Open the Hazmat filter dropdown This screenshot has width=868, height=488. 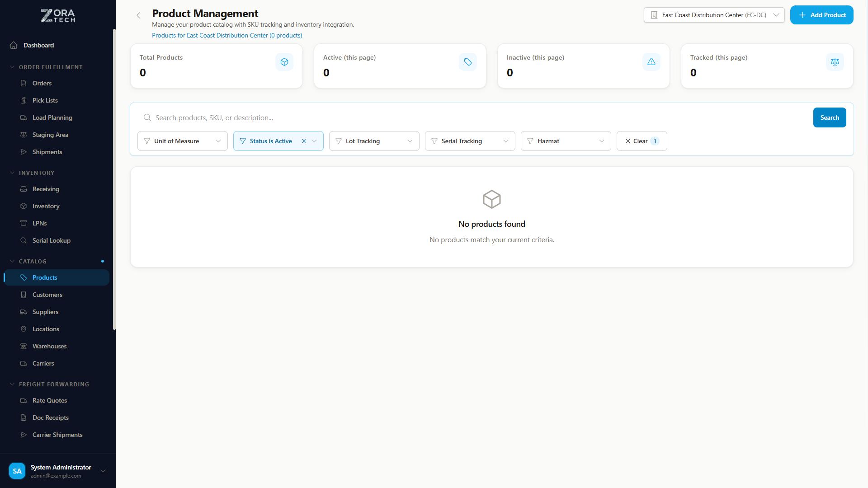point(566,141)
